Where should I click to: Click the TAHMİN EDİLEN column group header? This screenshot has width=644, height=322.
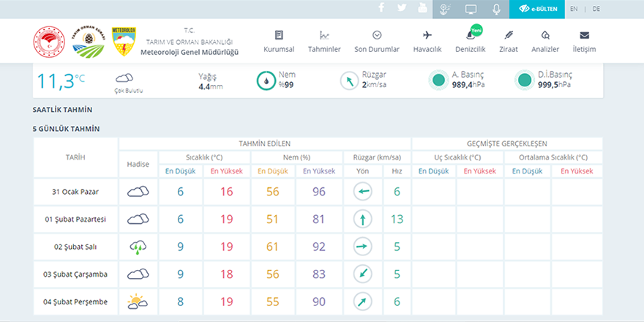(264, 143)
